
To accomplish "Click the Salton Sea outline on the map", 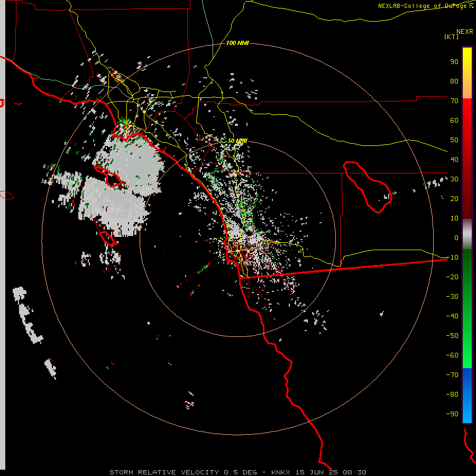I will tap(368, 187).
